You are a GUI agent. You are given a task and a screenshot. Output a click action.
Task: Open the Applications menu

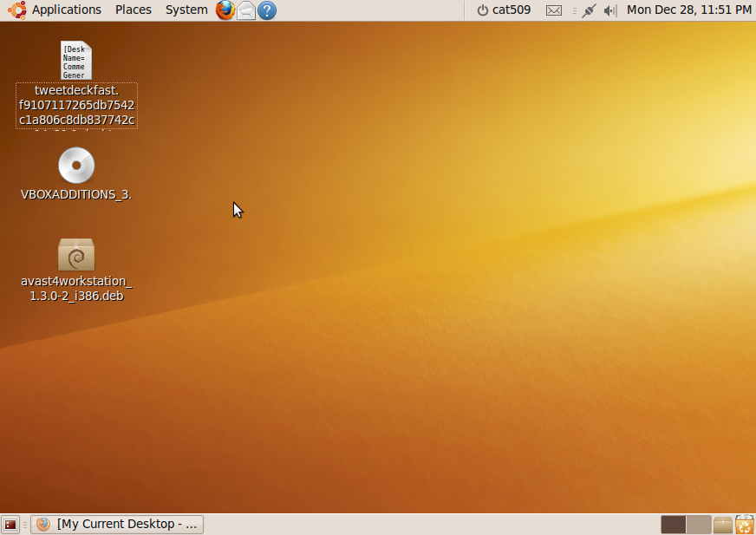click(x=66, y=10)
